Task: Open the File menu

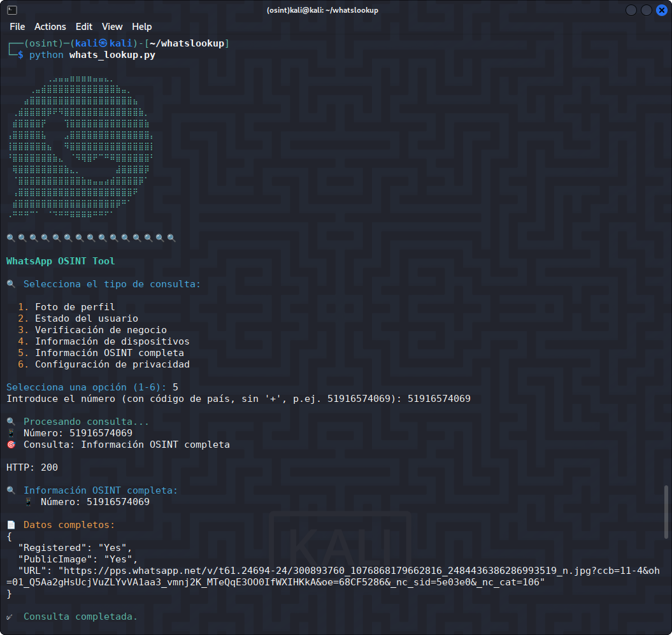Action: click(x=17, y=27)
